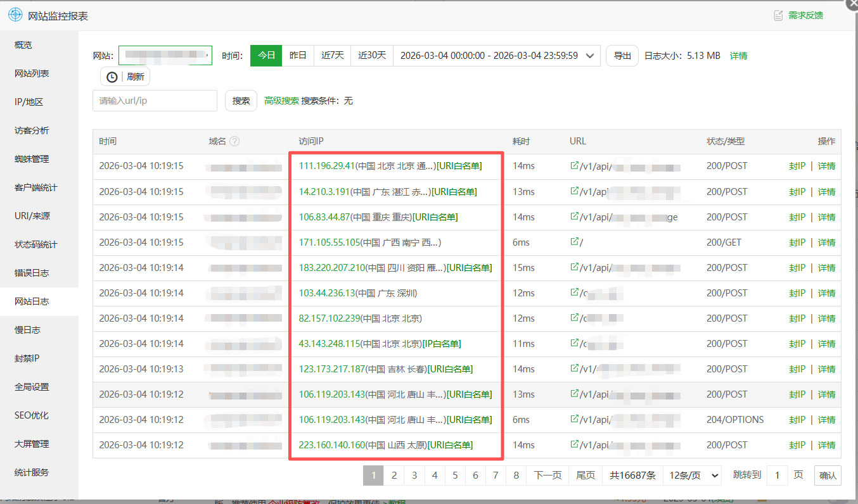
Task: Open 错误日志 in the sidebar
Action: click(x=32, y=273)
